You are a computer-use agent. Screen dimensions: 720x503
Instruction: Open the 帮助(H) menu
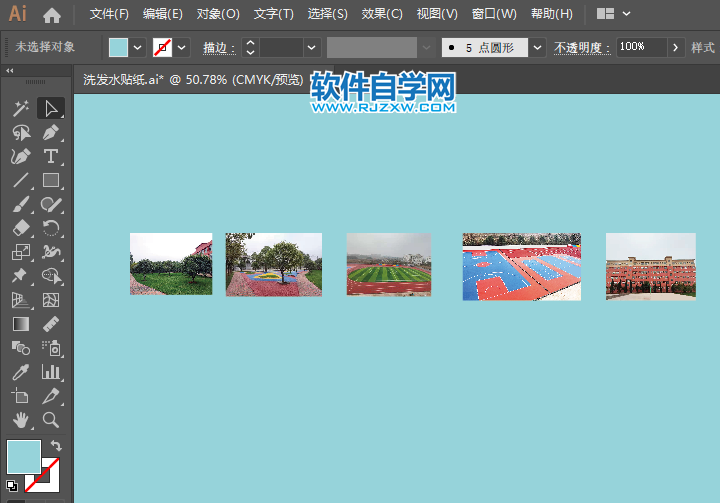pyautogui.click(x=552, y=14)
